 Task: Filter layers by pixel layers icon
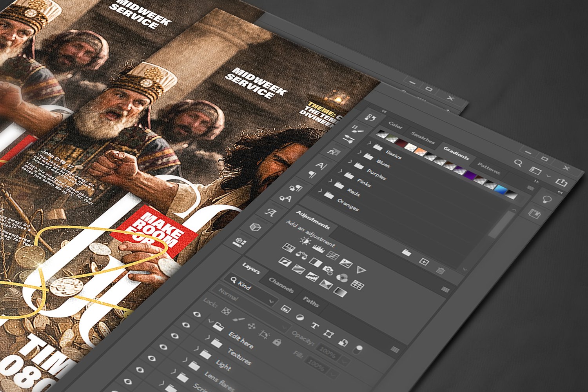point(286,309)
